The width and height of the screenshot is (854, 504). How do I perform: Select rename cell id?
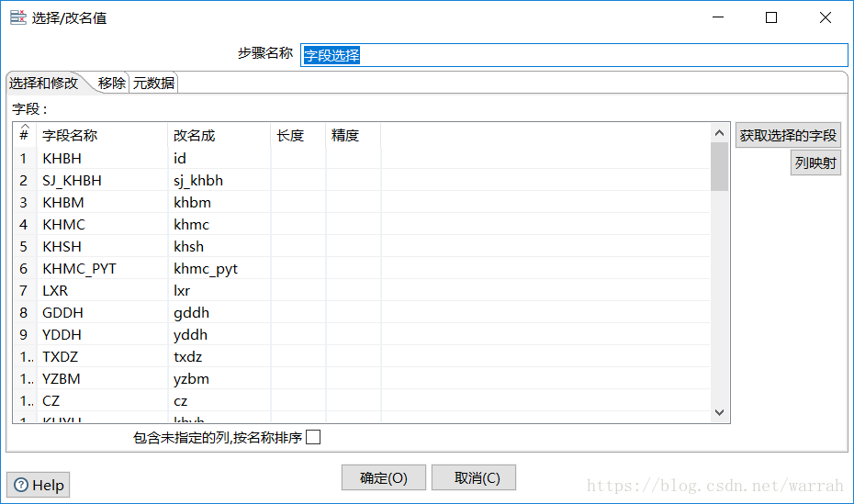click(x=219, y=158)
